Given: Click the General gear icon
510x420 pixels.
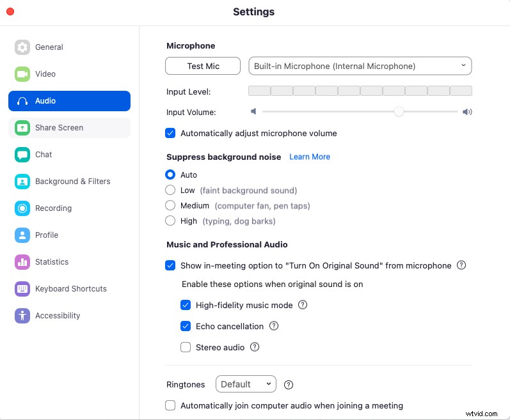Looking at the screenshot, I should [x=22, y=47].
